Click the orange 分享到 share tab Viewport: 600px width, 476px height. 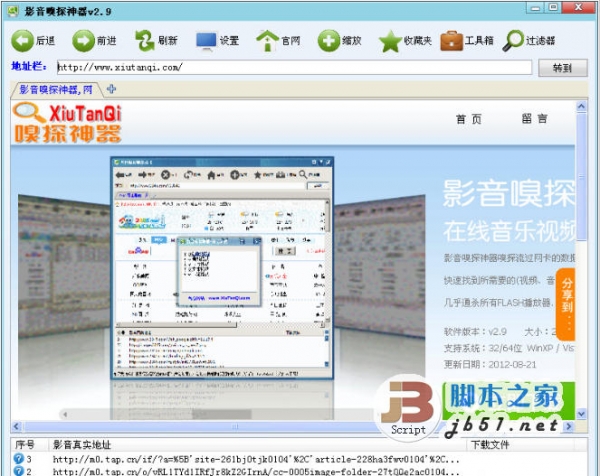point(566,304)
